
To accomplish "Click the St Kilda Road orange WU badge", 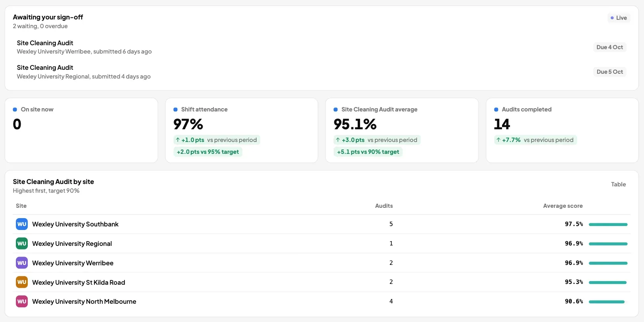I will pyautogui.click(x=22, y=282).
